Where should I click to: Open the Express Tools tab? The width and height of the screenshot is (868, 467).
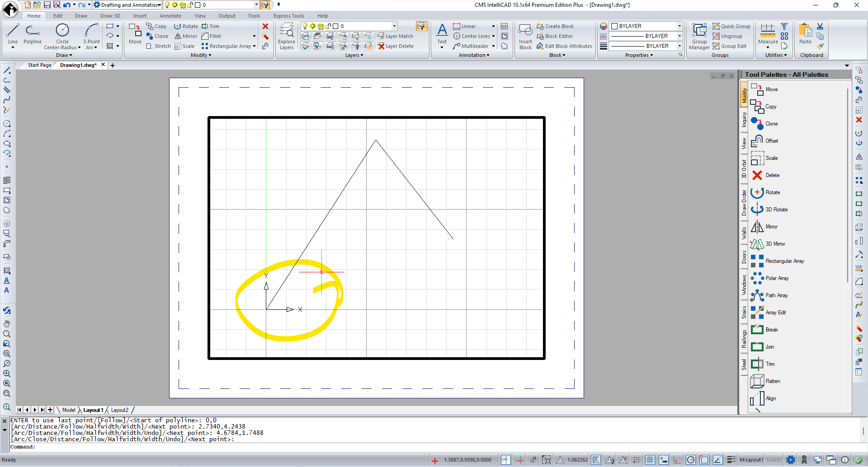point(288,16)
